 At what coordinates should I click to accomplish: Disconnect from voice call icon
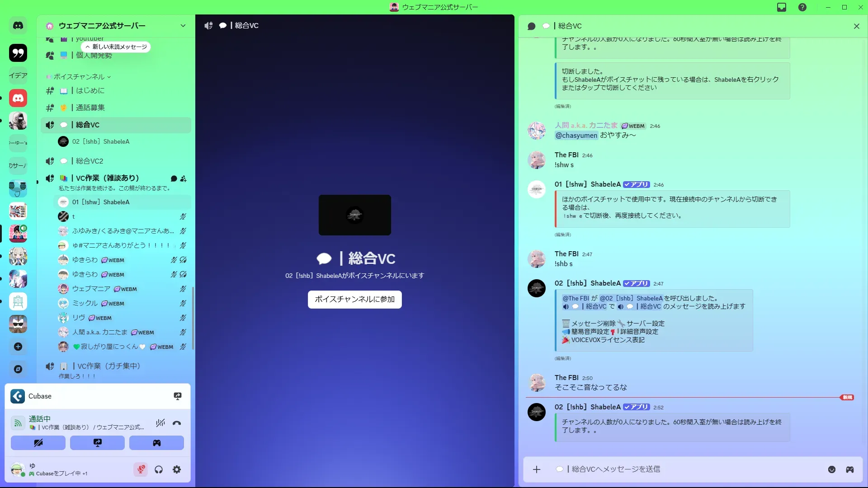pos(177,423)
